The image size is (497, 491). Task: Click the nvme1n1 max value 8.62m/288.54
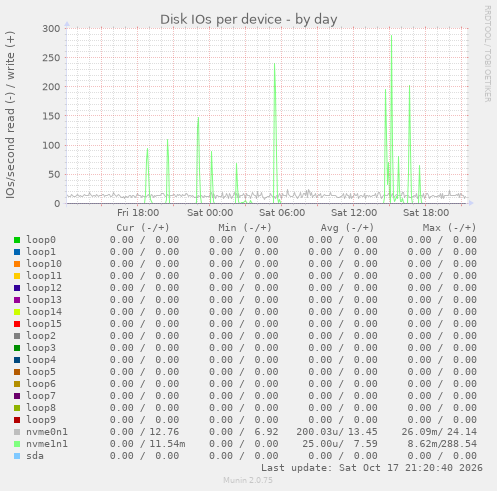pos(442,444)
